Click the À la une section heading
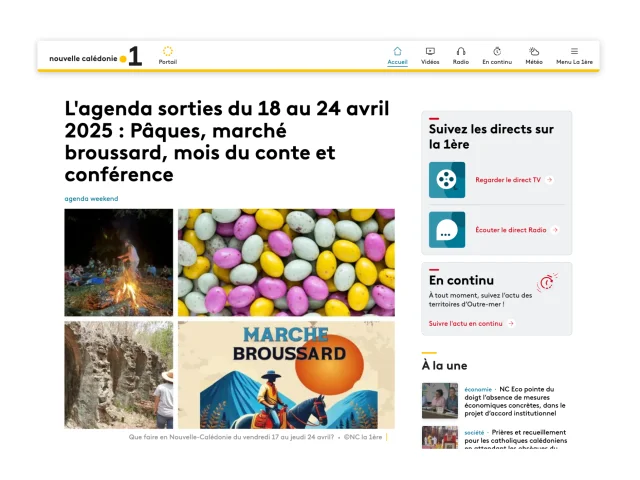The image size is (640, 480). click(x=444, y=366)
